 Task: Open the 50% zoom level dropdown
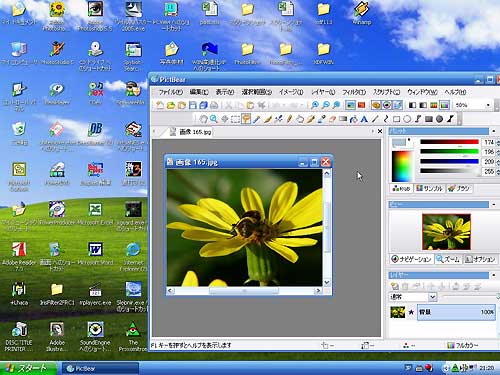488,105
